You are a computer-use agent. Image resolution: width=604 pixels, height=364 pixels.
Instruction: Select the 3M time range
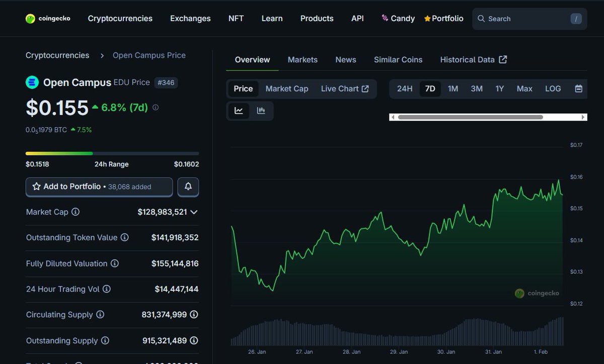[477, 88]
